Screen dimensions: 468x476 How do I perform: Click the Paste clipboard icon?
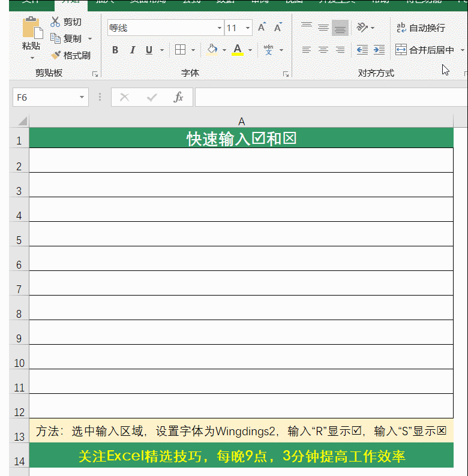(x=32, y=28)
